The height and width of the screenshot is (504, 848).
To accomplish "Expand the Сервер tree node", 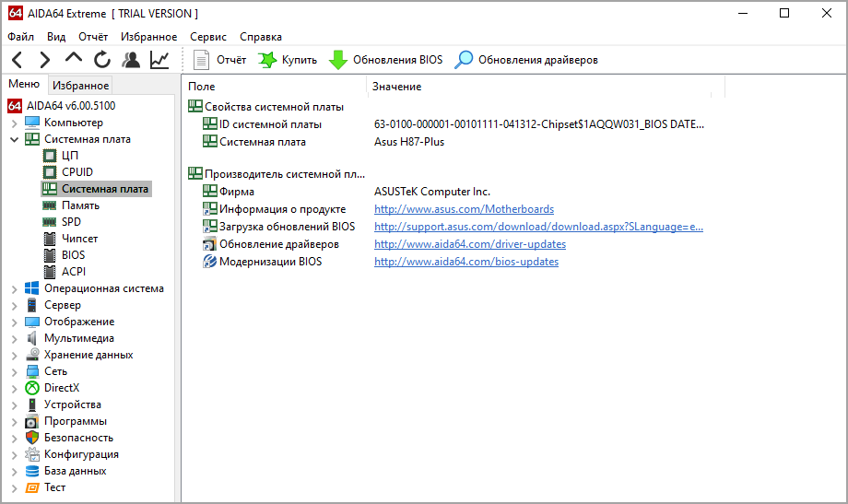I will [x=15, y=306].
